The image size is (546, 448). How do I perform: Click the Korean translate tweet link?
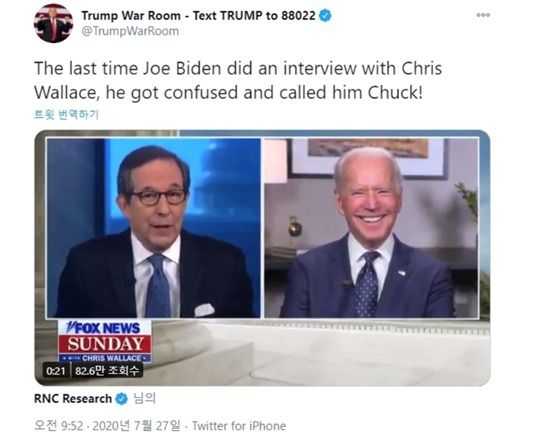[67, 115]
